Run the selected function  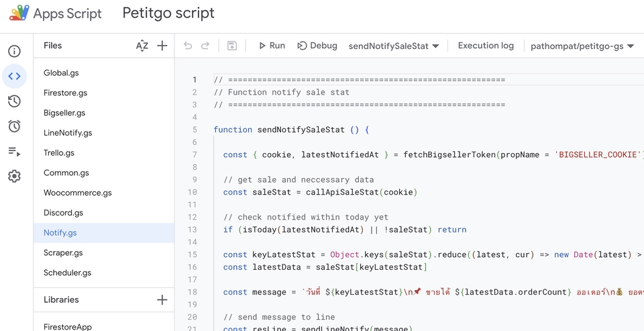[x=272, y=46]
